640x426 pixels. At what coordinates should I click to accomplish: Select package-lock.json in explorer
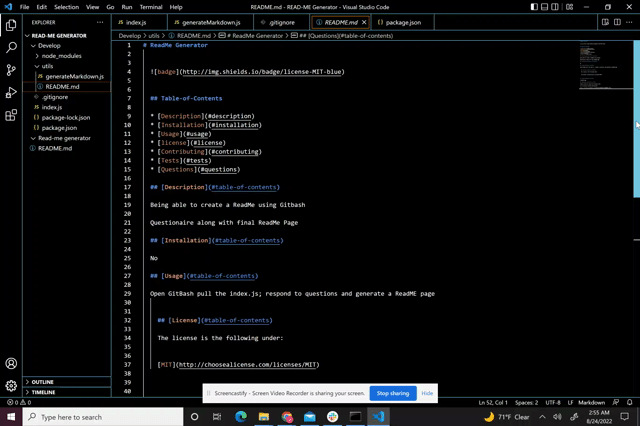65,118
